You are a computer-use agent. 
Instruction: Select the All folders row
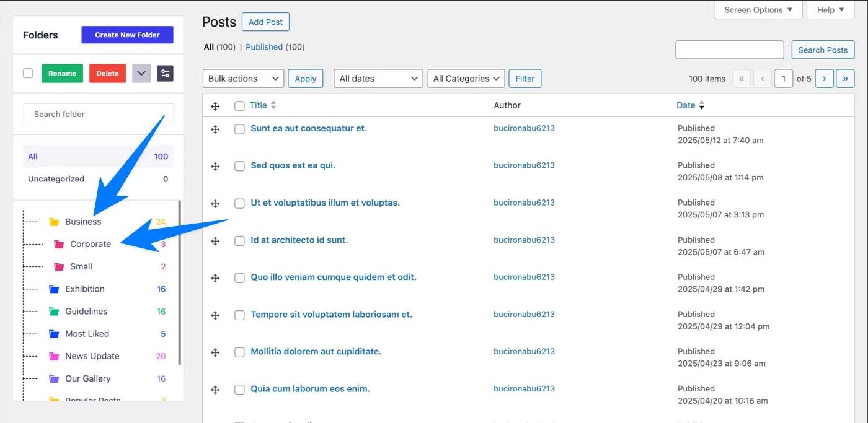coord(98,156)
